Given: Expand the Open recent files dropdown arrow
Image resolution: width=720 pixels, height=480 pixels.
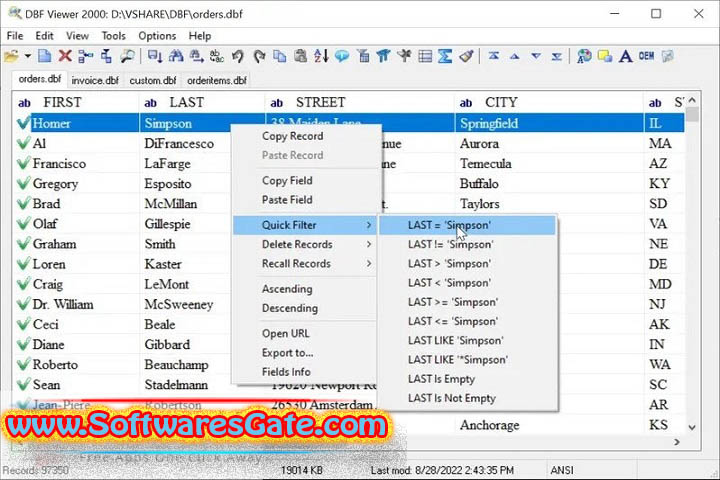Looking at the screenshot, I should [x=28, y=56].
